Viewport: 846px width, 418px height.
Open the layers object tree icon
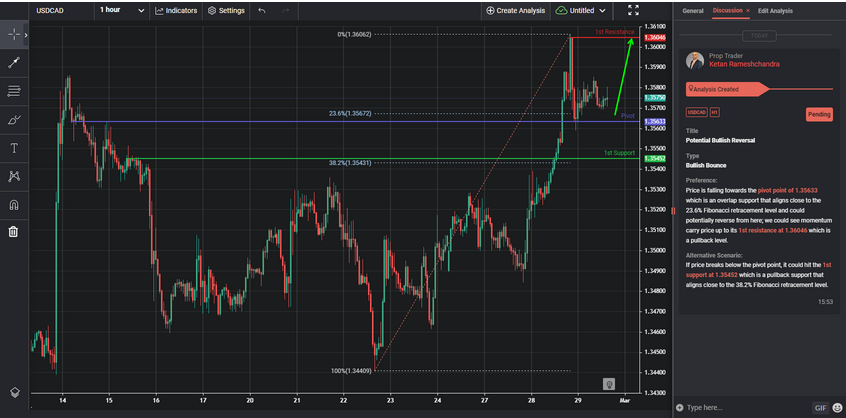pyautogui.click(x=15, y=393)
